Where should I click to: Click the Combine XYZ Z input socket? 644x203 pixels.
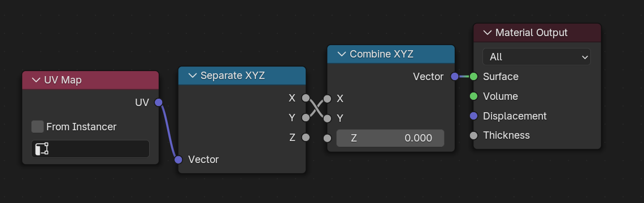[327, 138]
